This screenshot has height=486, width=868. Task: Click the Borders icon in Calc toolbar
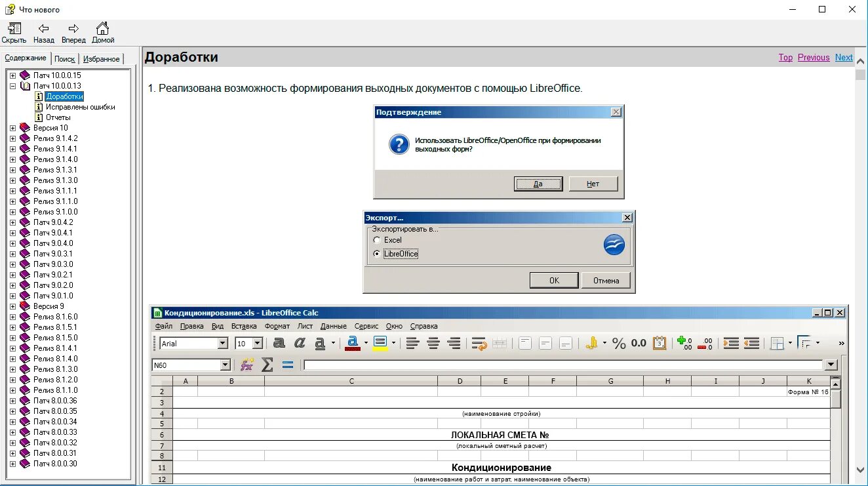click(x=778, y=343)
